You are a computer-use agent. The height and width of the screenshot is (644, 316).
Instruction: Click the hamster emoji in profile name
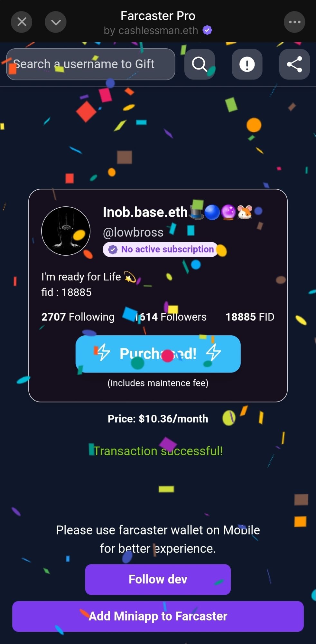click(245, 212)
